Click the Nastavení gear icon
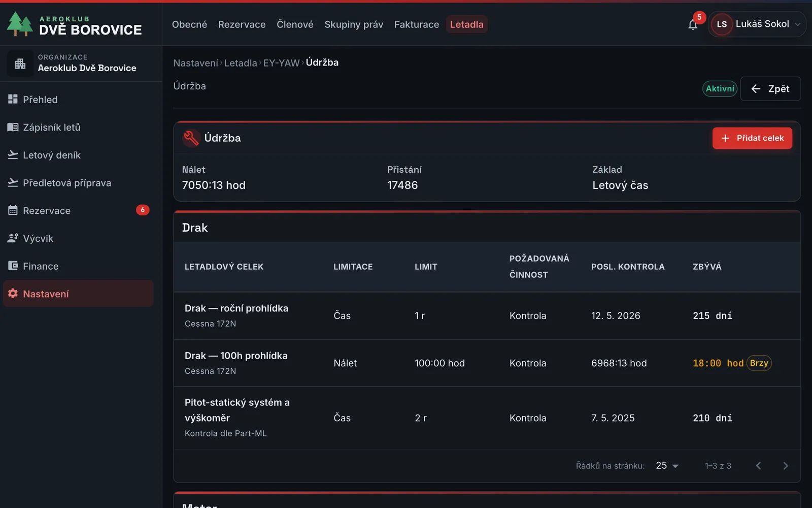Screen dimensions: 812x508 (x=13, y=293)
